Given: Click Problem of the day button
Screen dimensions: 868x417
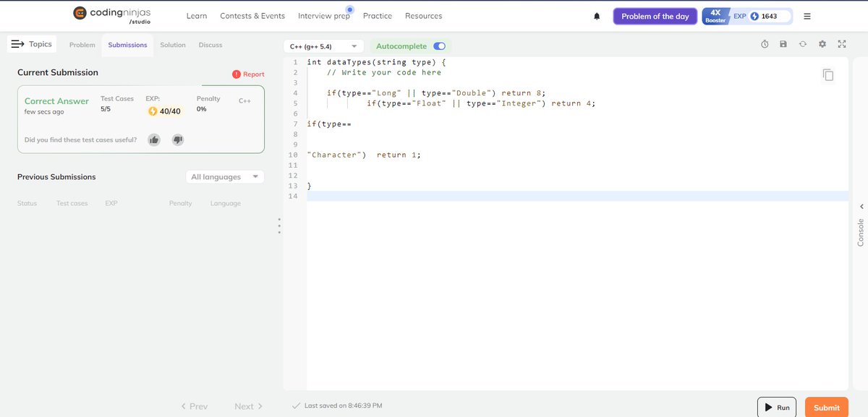Looking at the screenshot, I should 655,16.
